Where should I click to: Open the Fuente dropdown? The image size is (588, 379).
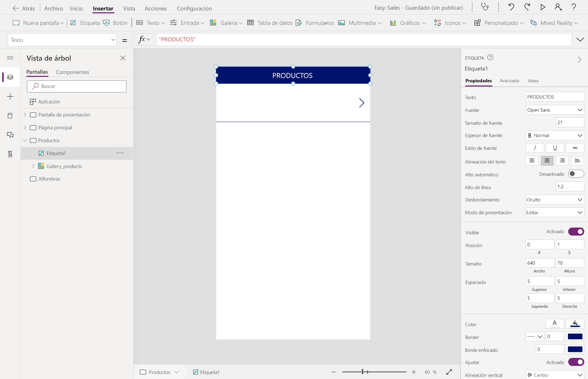click(x=554, y=110)
